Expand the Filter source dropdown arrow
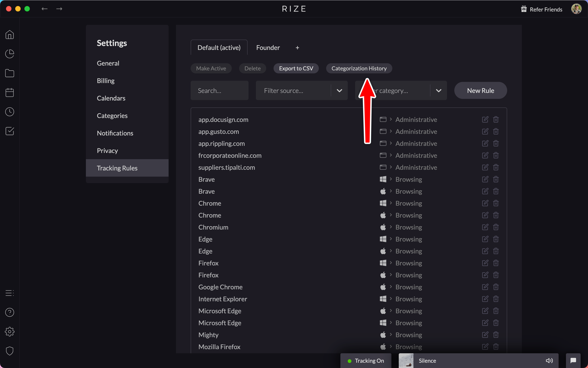Image resolution: width=588 pixels, height=368 pixels. [339, 91]
